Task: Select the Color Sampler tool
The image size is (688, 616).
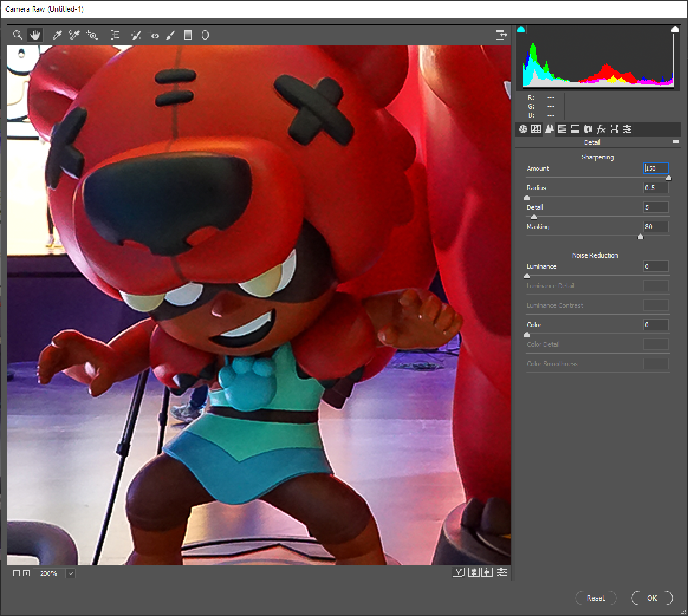Action: pos(74,35)
